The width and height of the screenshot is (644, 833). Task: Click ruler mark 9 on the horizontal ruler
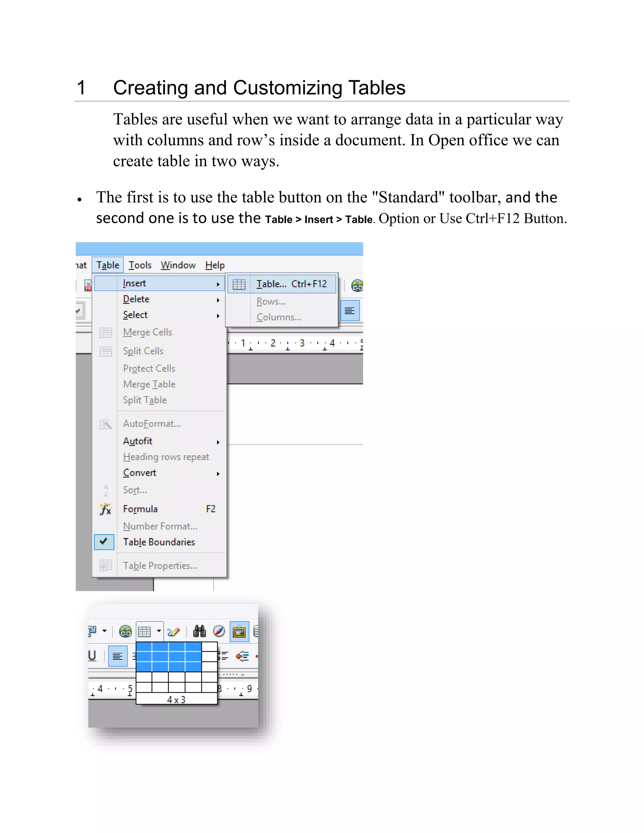pyautogui.click(x=249, y=689)
